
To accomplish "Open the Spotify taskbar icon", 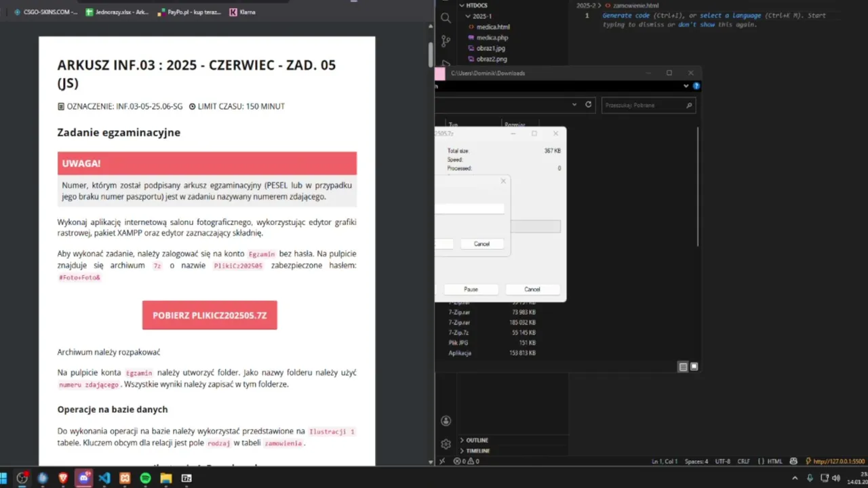I will 145,478.
